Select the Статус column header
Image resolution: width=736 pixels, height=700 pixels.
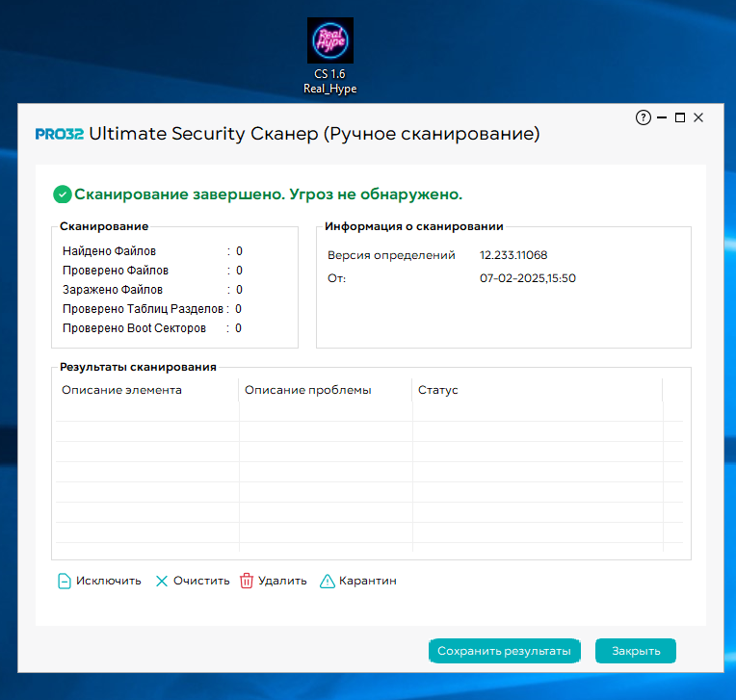click(437, 390)
